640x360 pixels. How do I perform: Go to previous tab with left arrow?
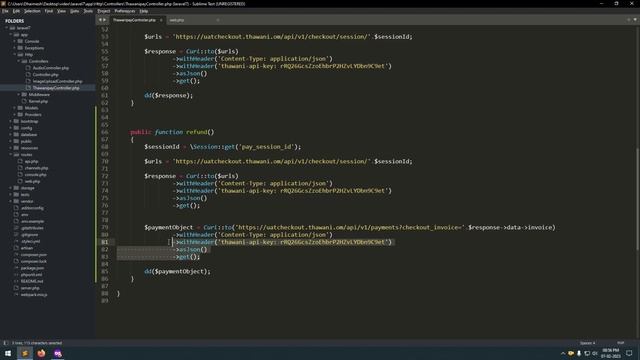pos(100,20)
